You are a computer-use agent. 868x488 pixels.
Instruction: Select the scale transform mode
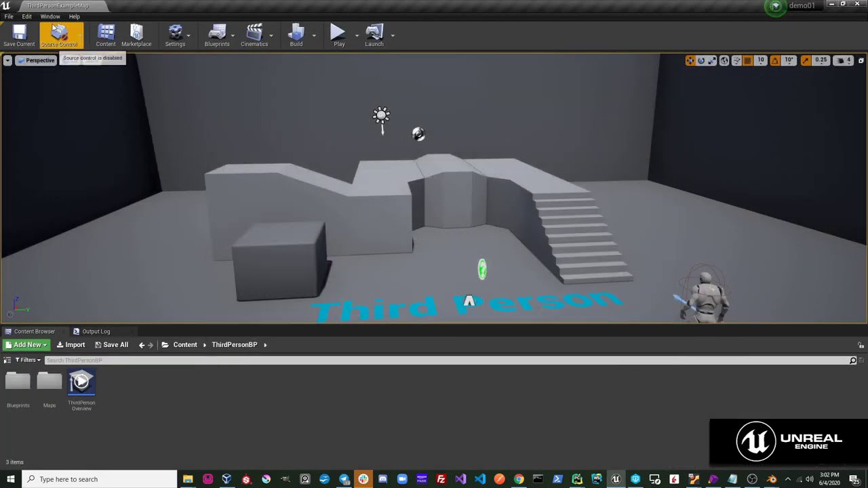[x=711, y=60]
